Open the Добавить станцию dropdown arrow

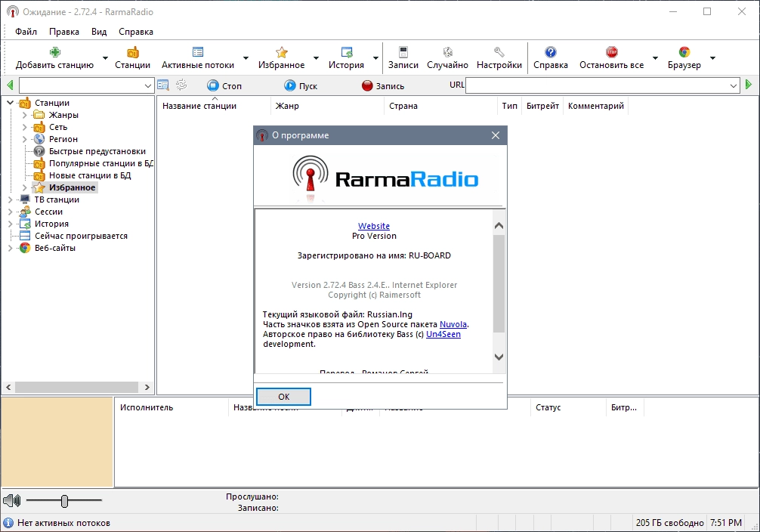[x=105, y=58]
